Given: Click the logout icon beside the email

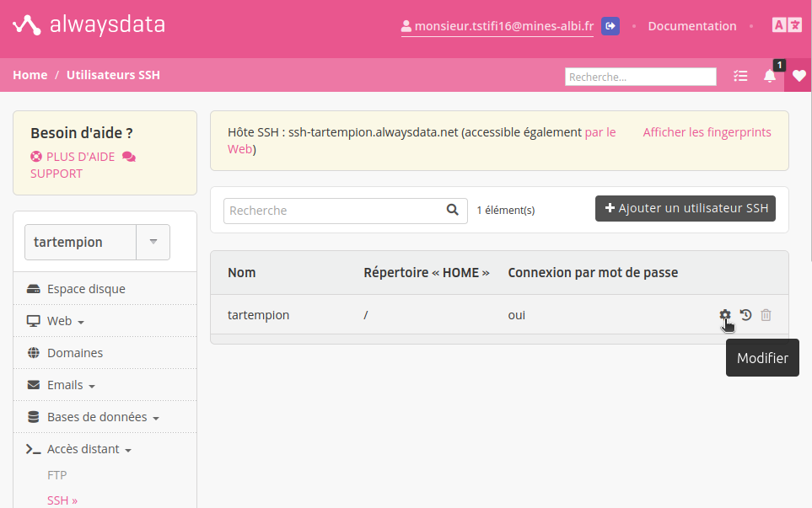Looking at the screenshot, I should tap(610, 26).
